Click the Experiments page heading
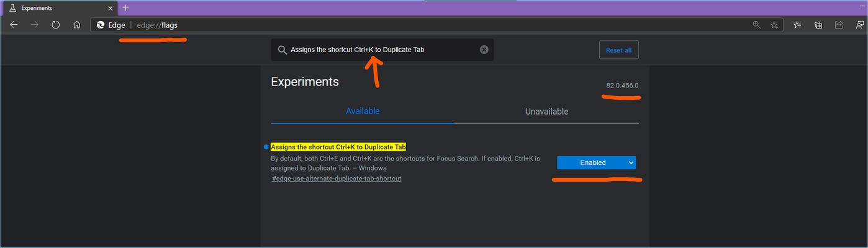Image resolution: width=868 pixels, height=248 pixels. pyautogui.click(x=305, y=82)
